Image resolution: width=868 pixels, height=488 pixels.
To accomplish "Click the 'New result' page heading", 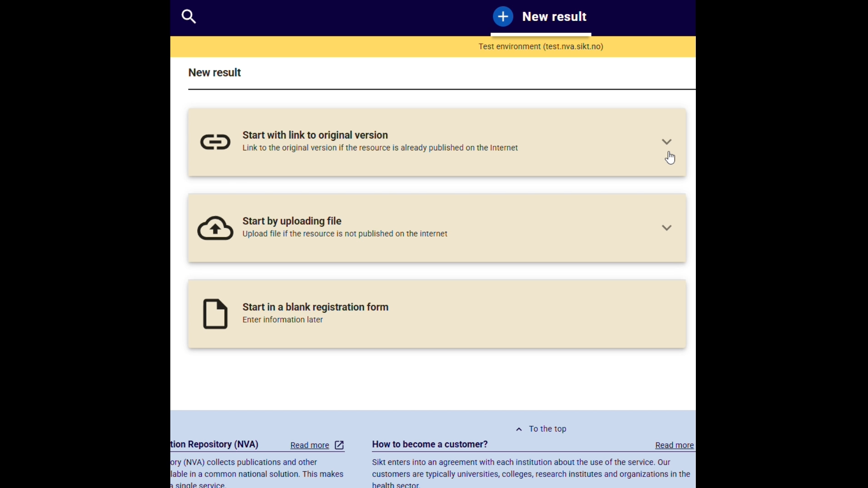I will click(x=215, y=73).
